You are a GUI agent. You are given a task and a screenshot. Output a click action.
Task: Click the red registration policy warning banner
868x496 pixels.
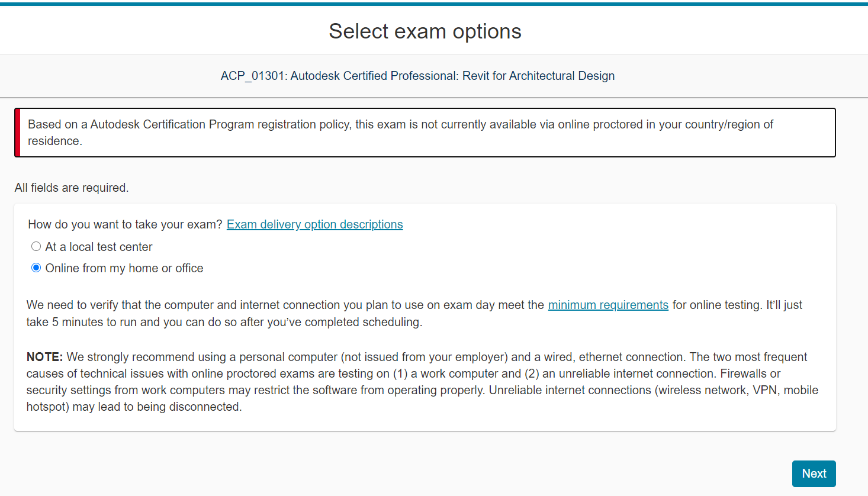pyautogui.click(x=424, y=132)
